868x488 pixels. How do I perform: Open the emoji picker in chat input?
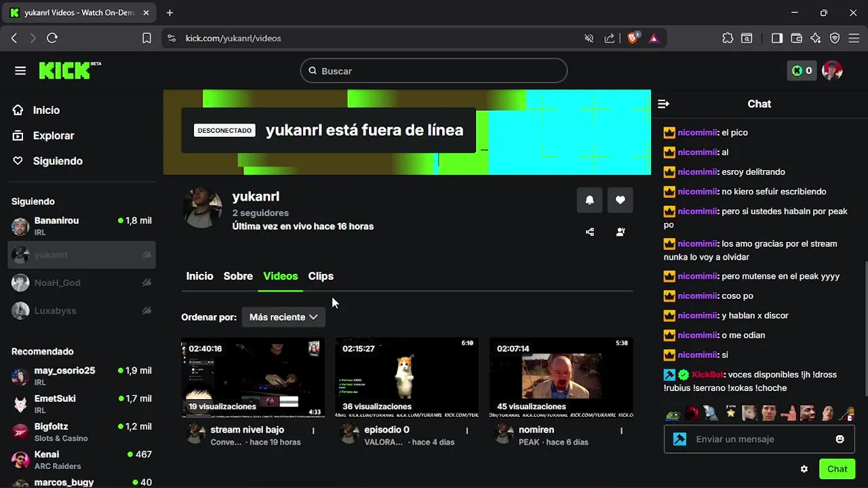pos(840,439)
